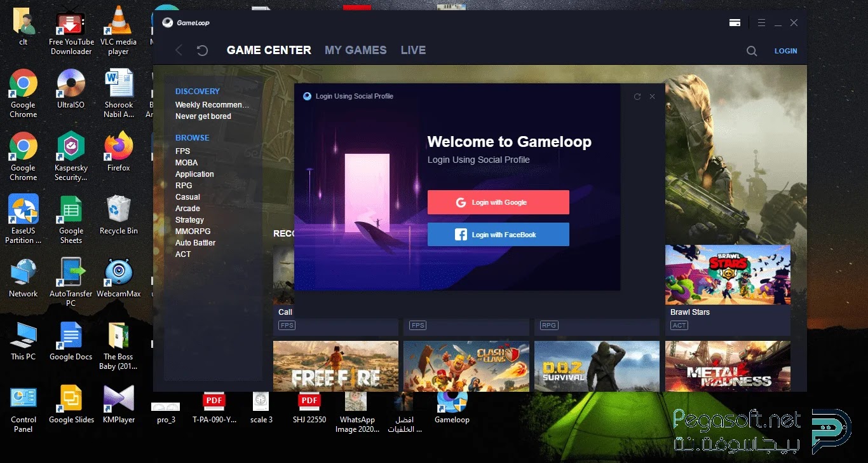Open the SHJ 22550 PDF file
The width and height of the screenshot is (868, 463).
click(309, 408)
